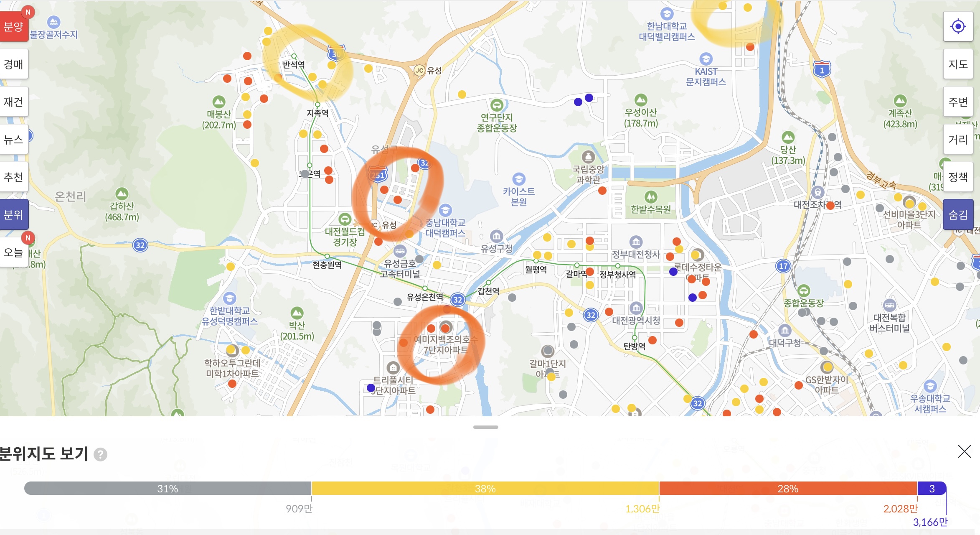This screenshot has height=535, width=980.
Task: Open the question mark help icon
Action: 100,454
